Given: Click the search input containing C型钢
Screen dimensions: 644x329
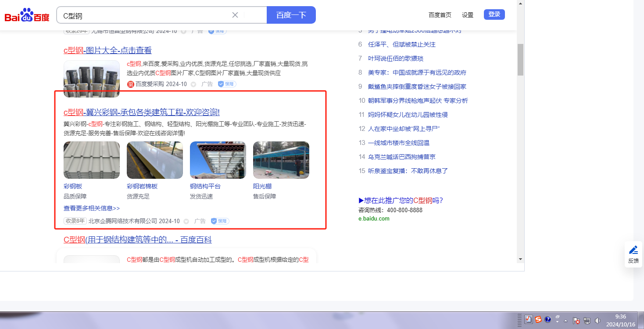Looking at the screenshot, I should pyautogui.click(x=145, y=15).
